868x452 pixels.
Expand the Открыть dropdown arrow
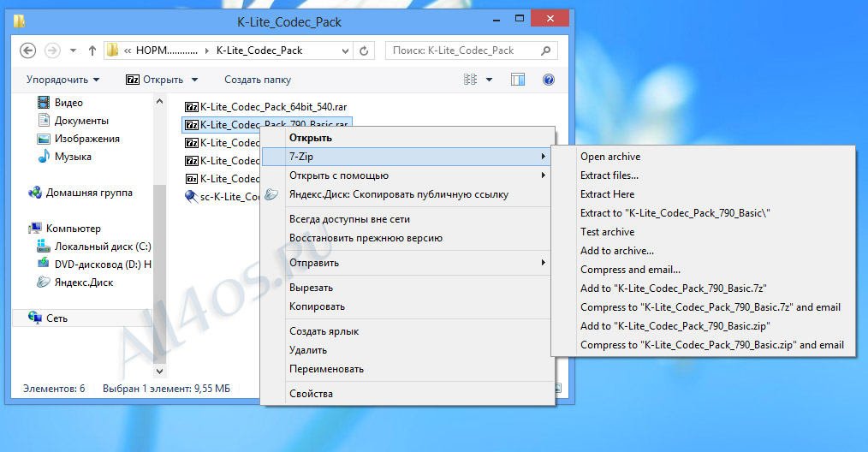tap(195, 80)
